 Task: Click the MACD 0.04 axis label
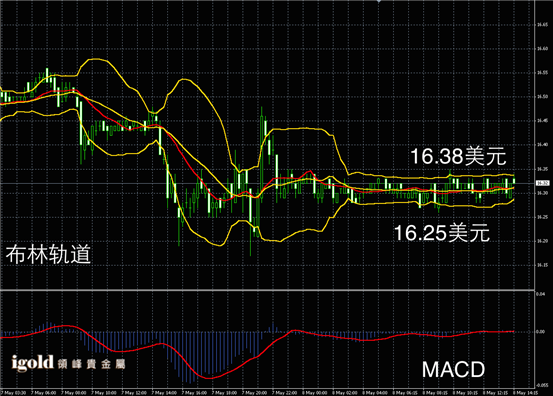coord(540,294)
